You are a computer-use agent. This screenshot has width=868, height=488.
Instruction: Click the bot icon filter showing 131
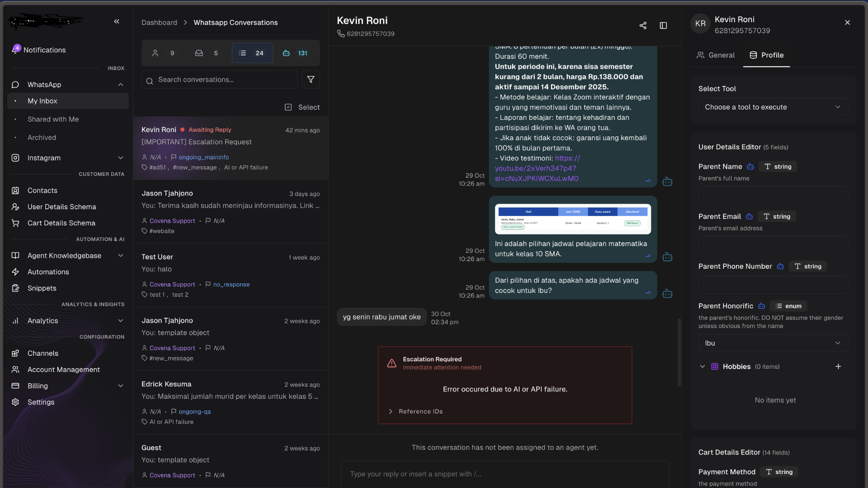(294, 53)
